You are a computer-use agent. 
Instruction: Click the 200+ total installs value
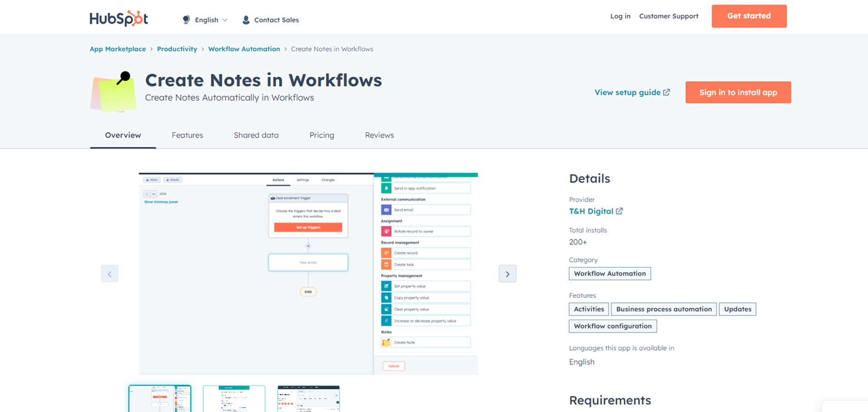click(x=578, y=242)
